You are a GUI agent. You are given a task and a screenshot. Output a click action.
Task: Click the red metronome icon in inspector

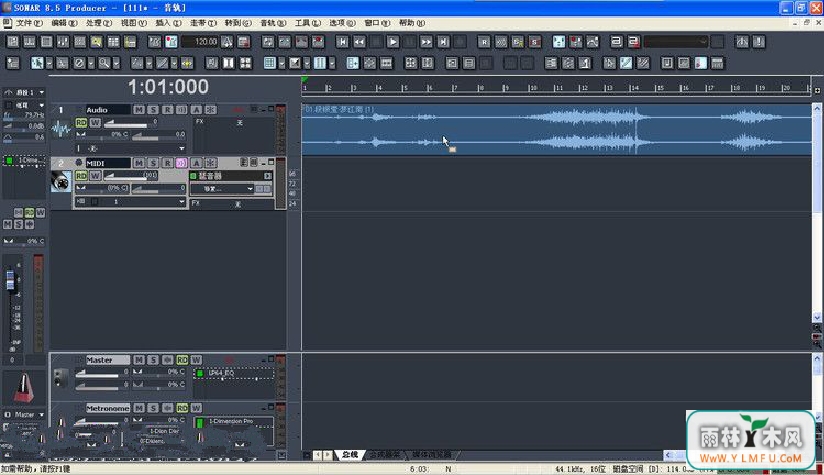click(24, 388)
